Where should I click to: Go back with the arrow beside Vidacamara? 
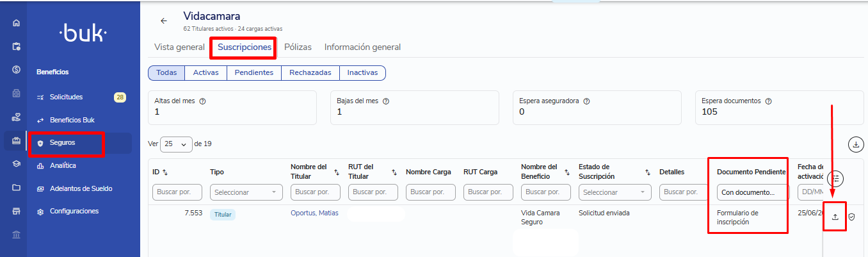164,21
